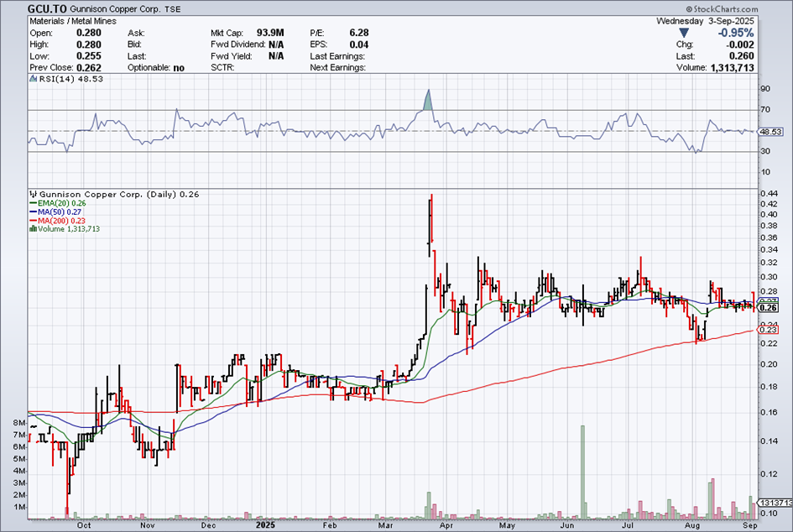Click the shaded RSI overbought peak above 70
Screen dimensions: 793x532
pos(428,102)
